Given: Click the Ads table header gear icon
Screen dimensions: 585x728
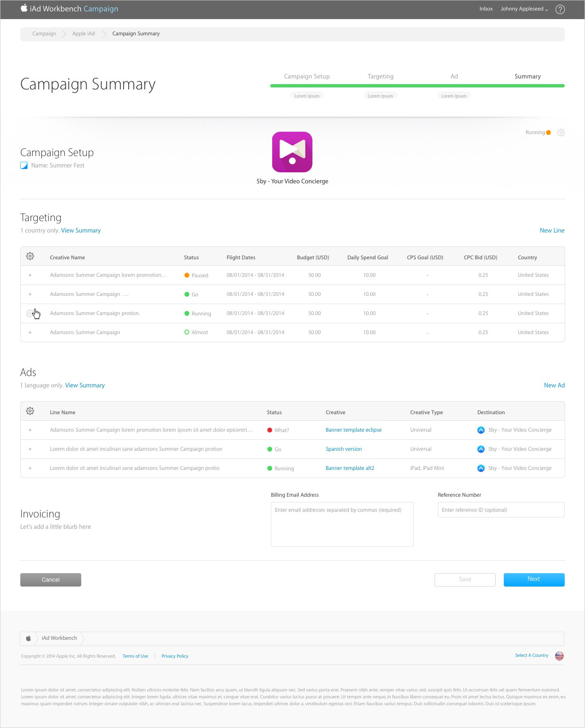Looking at the screenshot, I should click(30, 411).
